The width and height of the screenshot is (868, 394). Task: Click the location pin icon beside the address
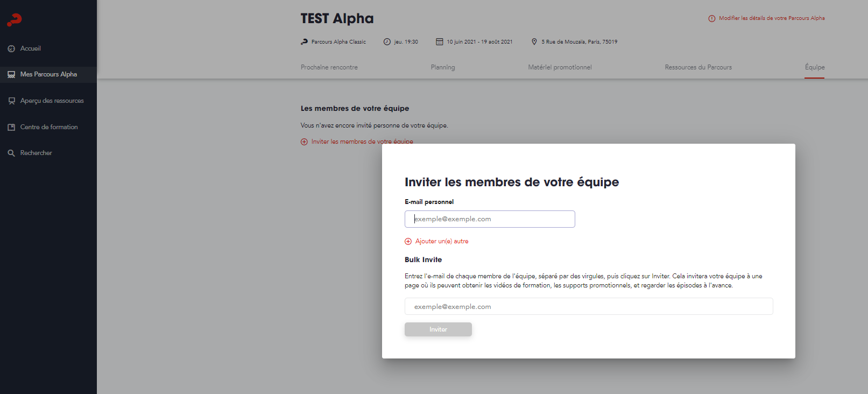click(x=534, y=41)
